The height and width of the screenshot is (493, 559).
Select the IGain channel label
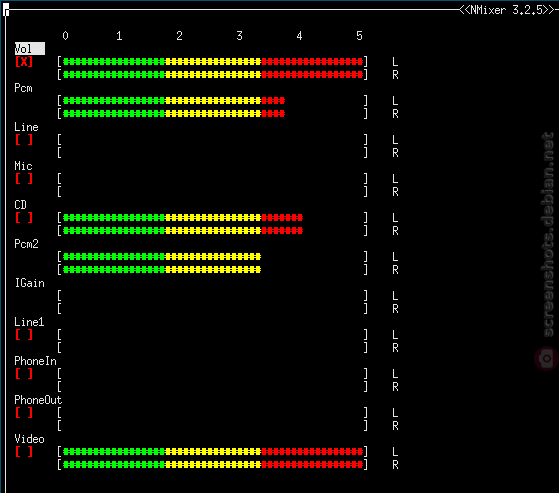pos(30,283)
